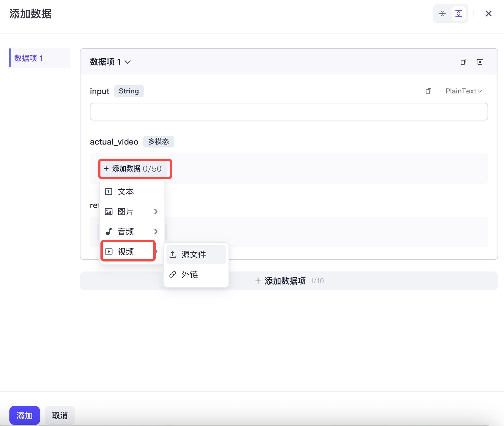Delete 数据项 1 via the trash icon
The image size is (504, 426).
pos(480,62)
